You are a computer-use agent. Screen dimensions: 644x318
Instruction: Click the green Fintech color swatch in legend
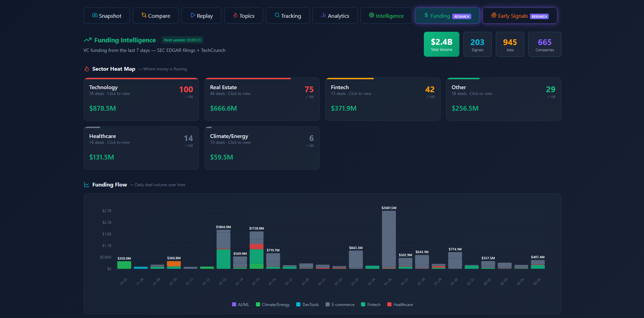point(362,304)
